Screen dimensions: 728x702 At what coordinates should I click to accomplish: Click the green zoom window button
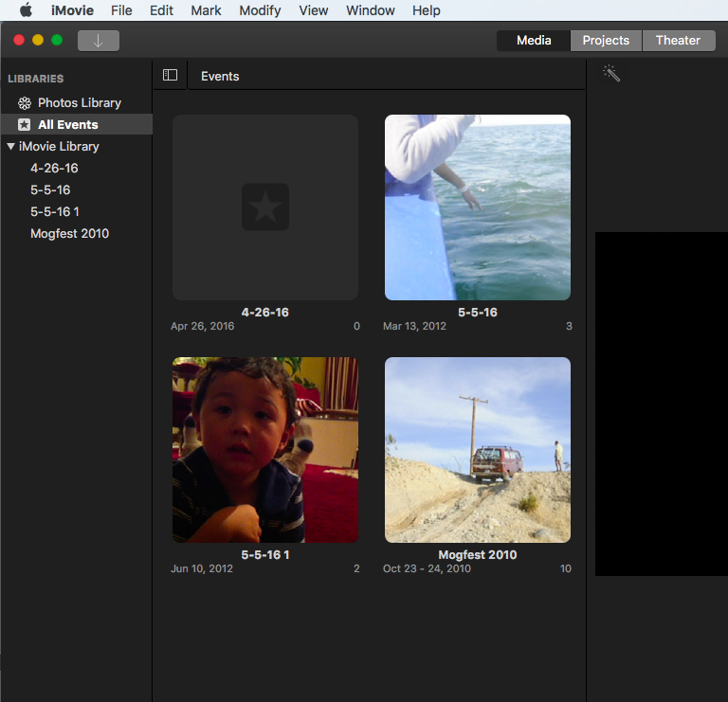pyautogui.click(x=57, y=41)
